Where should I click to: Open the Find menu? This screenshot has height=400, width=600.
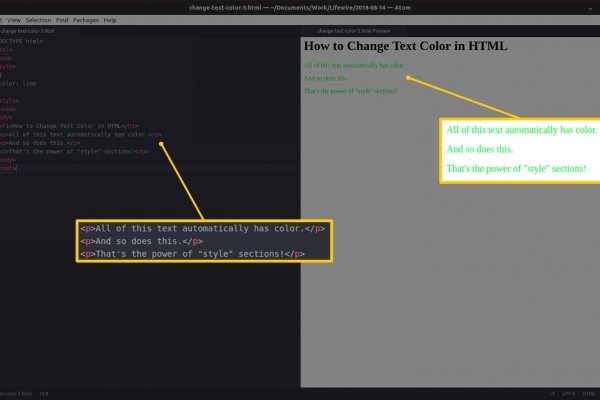tap(63, 20)
